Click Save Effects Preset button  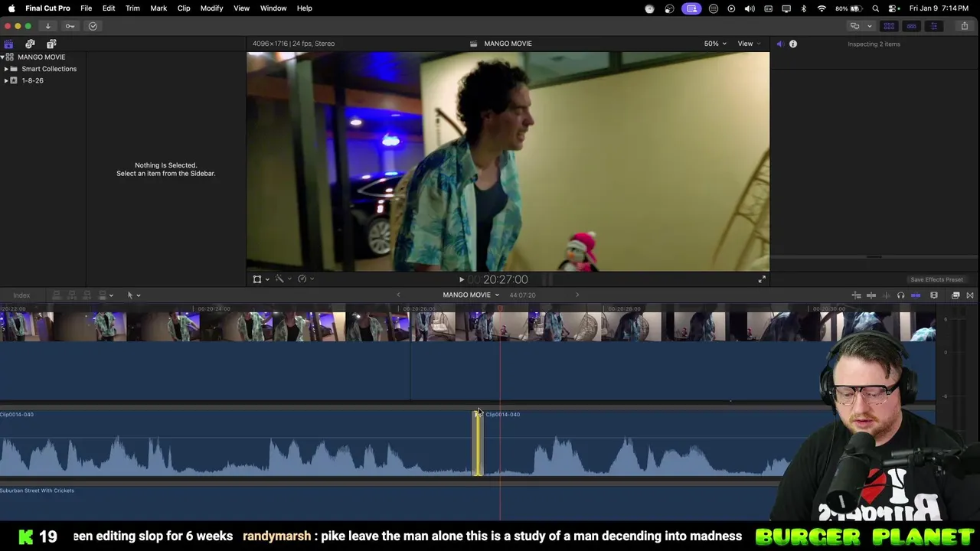(x=936, y=279)
